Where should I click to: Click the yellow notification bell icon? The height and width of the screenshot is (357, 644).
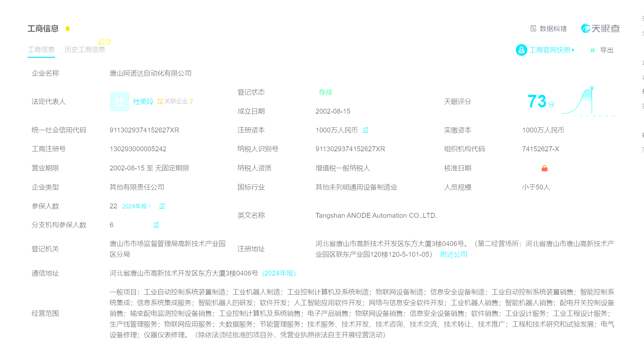tap(68, 29)
